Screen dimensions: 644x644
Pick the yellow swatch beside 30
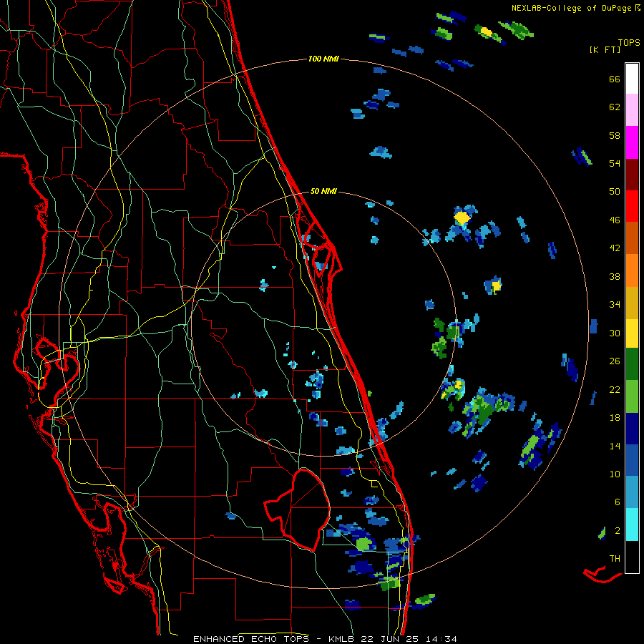632,333
